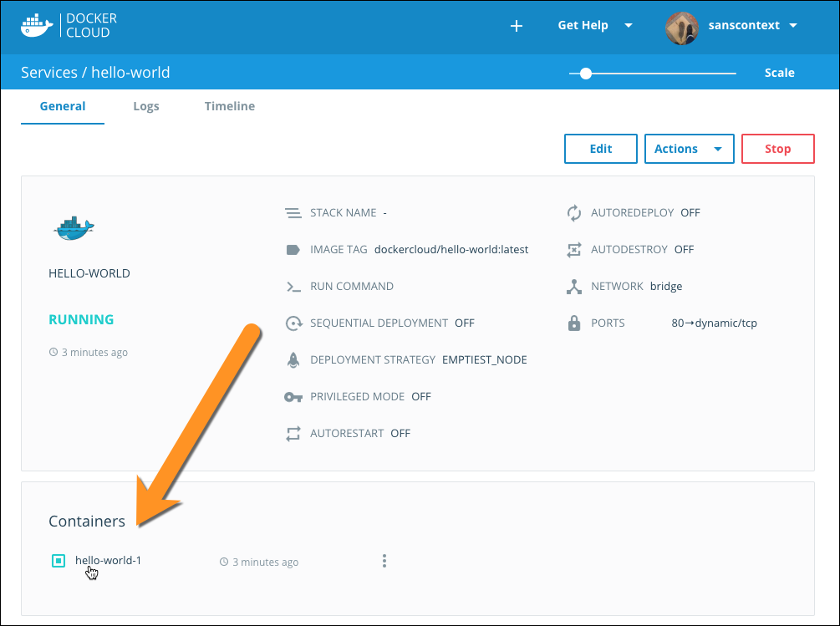Click the plus icon in header
Image resolution: width=840 pixels, height=626 pixels.
pyautogui.click(x=517, y=26)
